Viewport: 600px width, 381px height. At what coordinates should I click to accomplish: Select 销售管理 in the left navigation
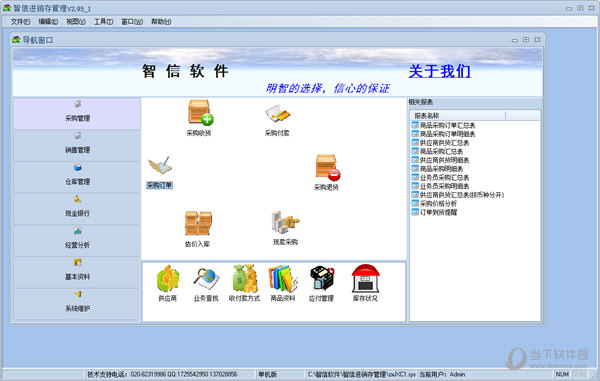[77, 146]
